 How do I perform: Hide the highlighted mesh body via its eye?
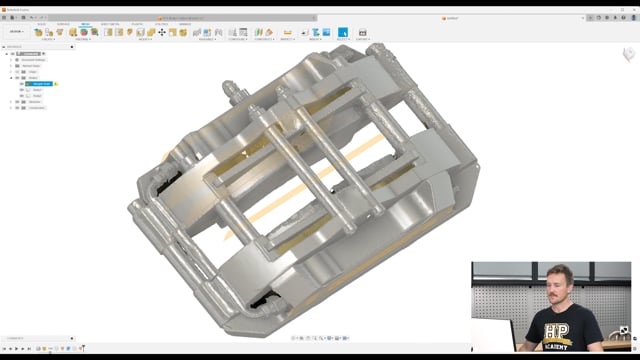22,84
